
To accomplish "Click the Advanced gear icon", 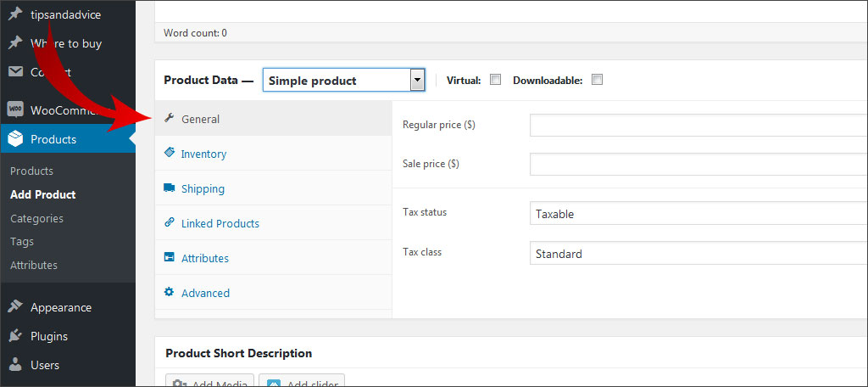I will (169, 293).
